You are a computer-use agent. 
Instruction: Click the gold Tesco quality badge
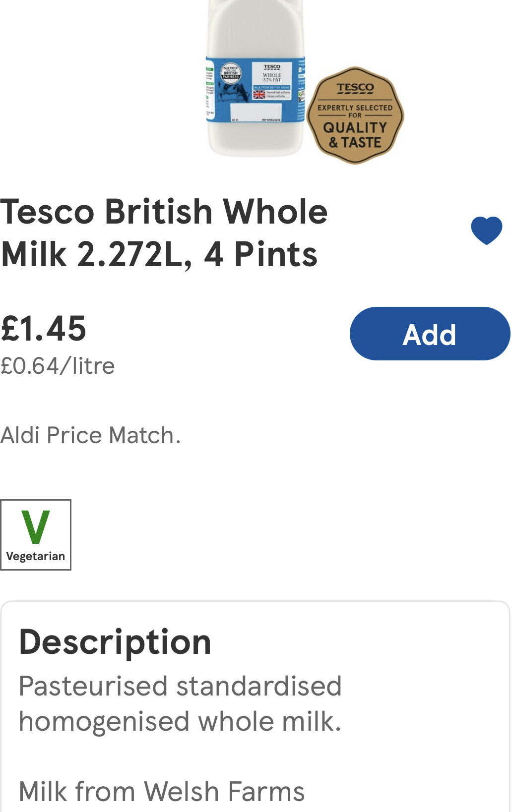pyautogui.click(x=355, y=116)
